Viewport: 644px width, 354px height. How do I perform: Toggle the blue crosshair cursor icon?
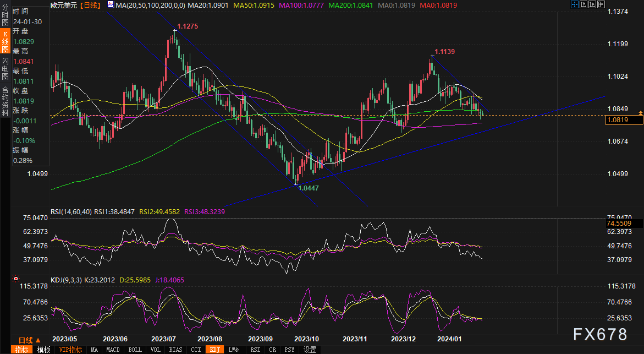click(574, 5)
